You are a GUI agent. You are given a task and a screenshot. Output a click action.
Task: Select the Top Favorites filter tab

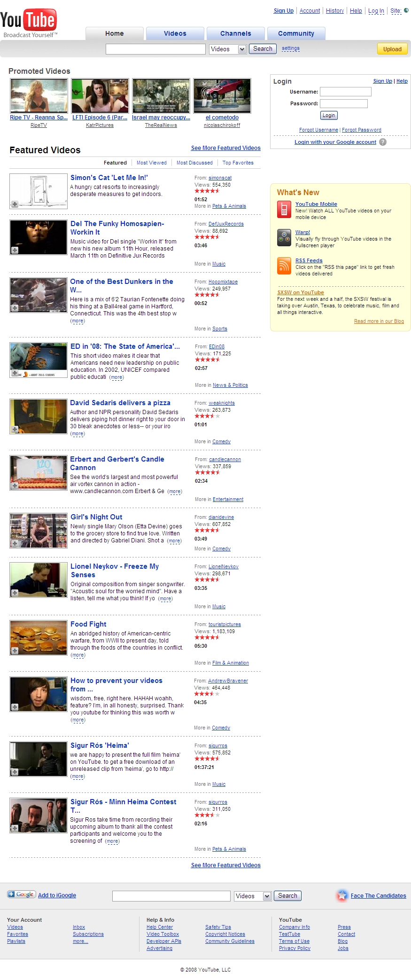238,163
